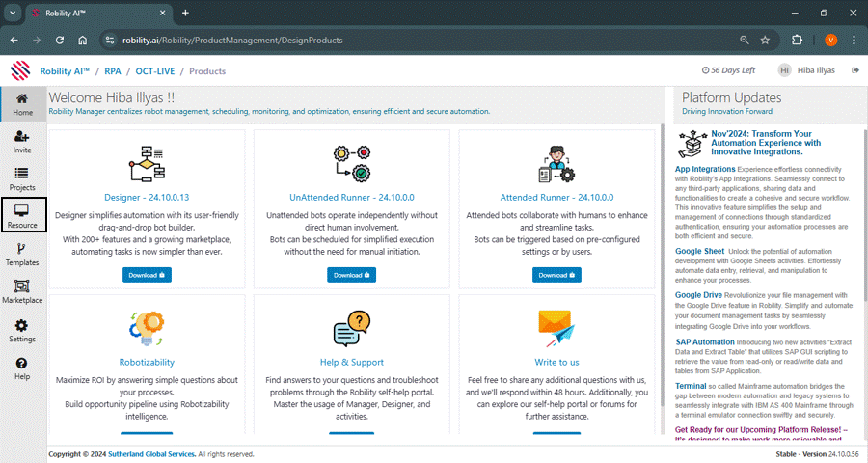Viewport: 868px width, 463px height.
Task: Open a new browser tab
Action: pos(185,13)
